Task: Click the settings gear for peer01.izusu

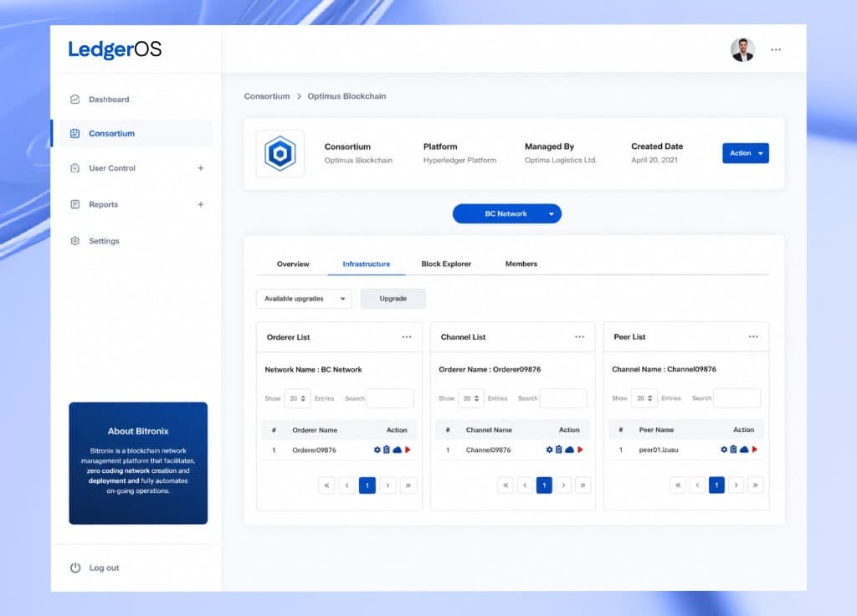Action: [x=724, y=449]
